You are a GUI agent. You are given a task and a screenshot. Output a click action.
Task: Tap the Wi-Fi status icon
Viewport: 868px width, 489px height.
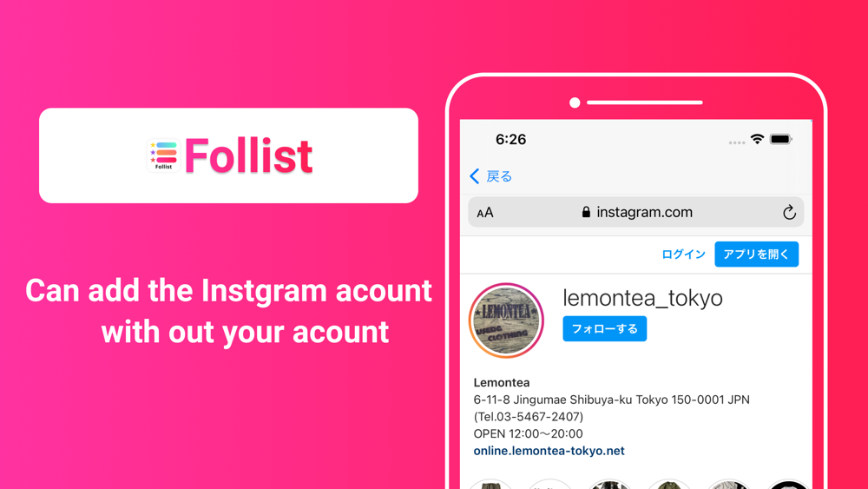757,139
